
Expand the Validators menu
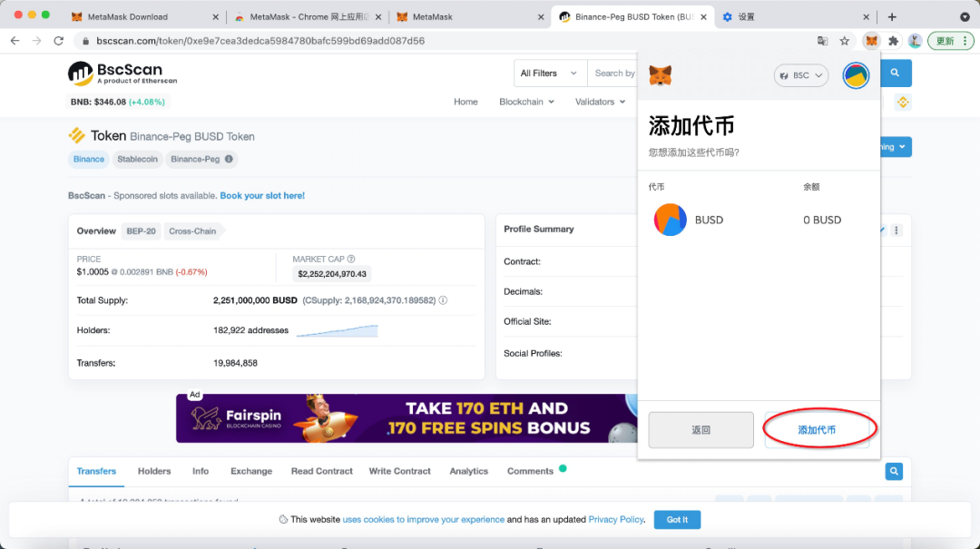click(600, 102)
